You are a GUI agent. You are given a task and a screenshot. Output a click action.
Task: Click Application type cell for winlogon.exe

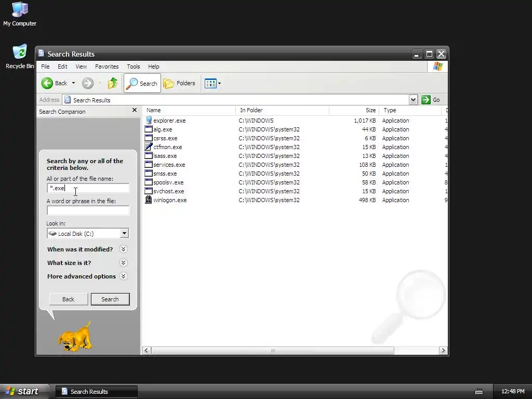[395, 200]
